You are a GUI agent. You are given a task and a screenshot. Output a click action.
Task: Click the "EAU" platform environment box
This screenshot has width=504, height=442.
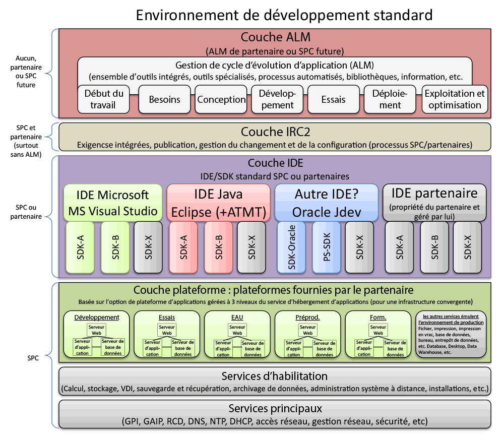coord(237,336)
